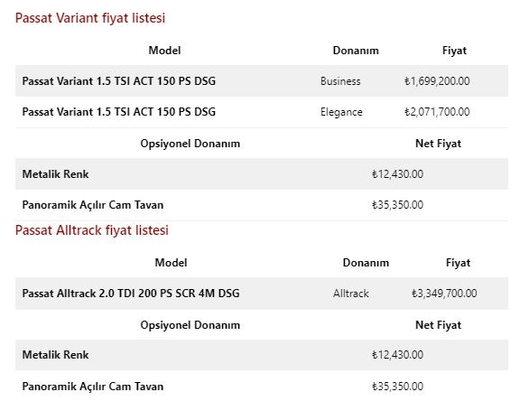
Task: Click the Alltrack trim label
Action: pyautogui.click(x=351, y=294)
